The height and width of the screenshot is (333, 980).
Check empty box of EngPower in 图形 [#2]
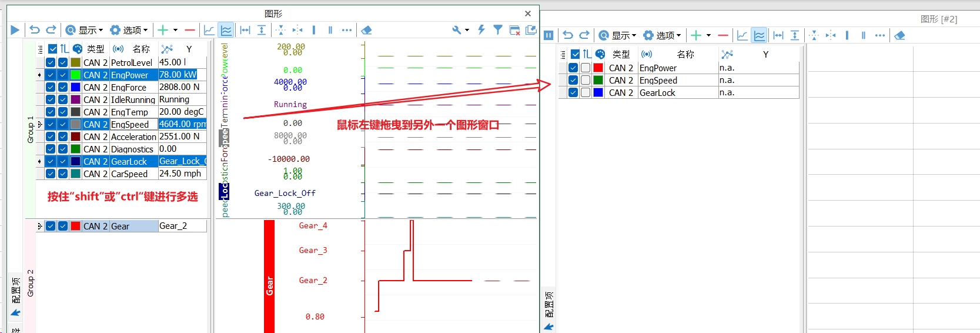pos(586,68)
